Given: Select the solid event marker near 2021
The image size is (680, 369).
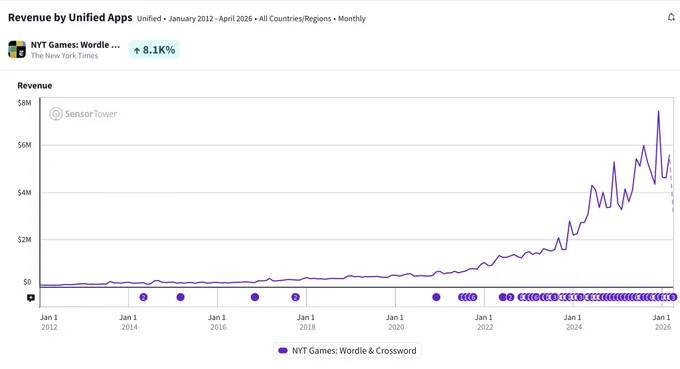Looking at the screenshot, I should [x=436, y=297].
